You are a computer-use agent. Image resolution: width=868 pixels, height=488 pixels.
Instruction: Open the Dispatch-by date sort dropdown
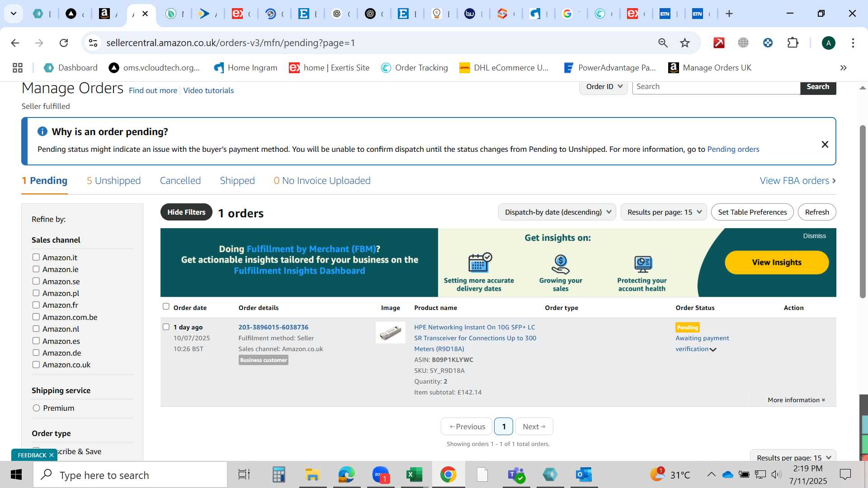[557, 212]
